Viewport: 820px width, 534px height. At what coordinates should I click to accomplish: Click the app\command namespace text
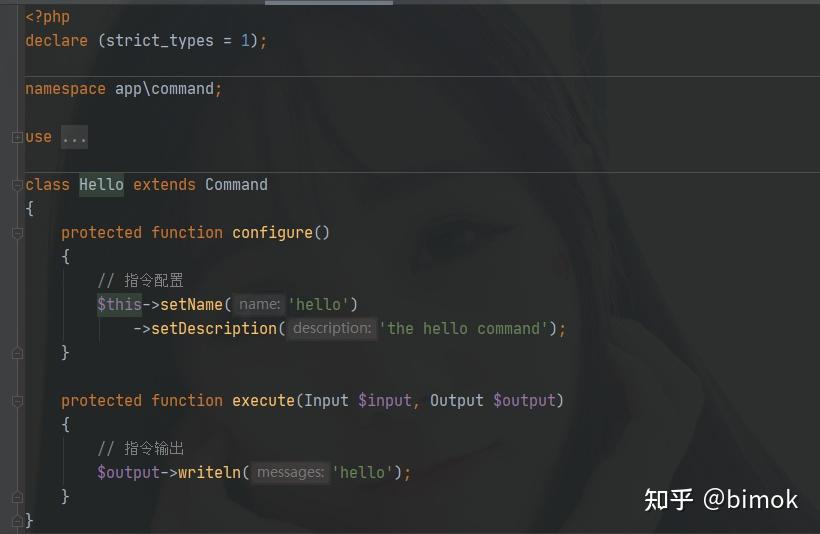pyautogui.click(x=164, y=89)
